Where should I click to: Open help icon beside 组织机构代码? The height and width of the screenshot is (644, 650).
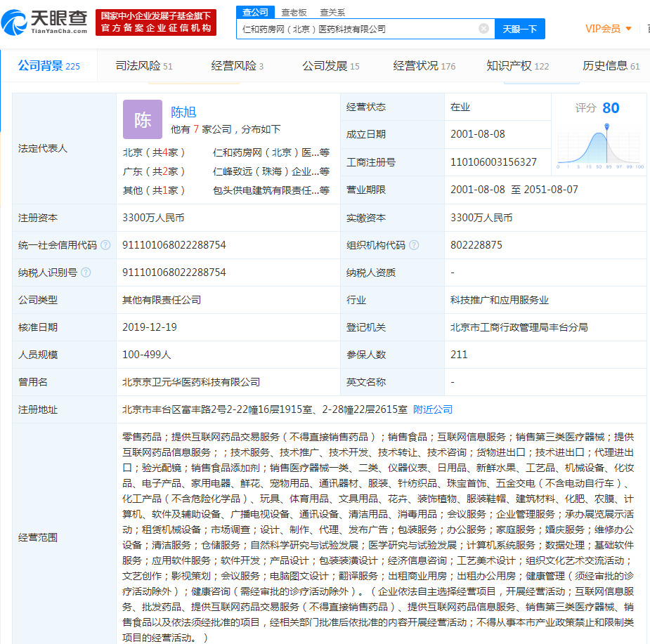(414, 245)
